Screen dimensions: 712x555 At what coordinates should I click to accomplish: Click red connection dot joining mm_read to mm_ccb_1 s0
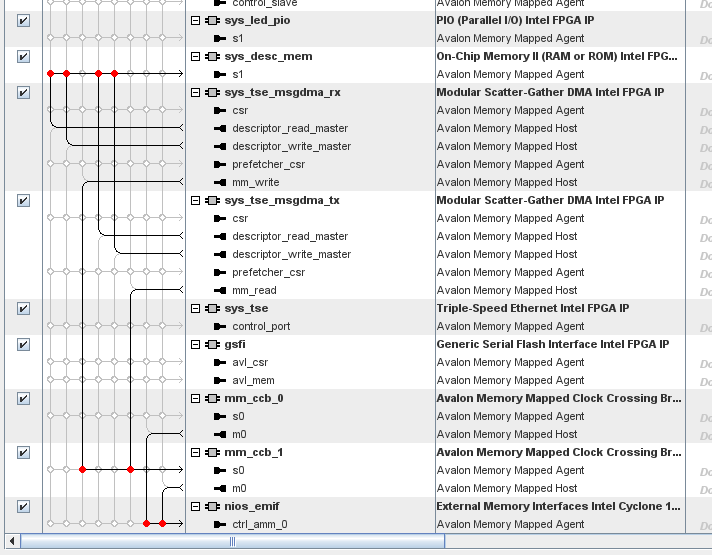(x=130, y=470)
